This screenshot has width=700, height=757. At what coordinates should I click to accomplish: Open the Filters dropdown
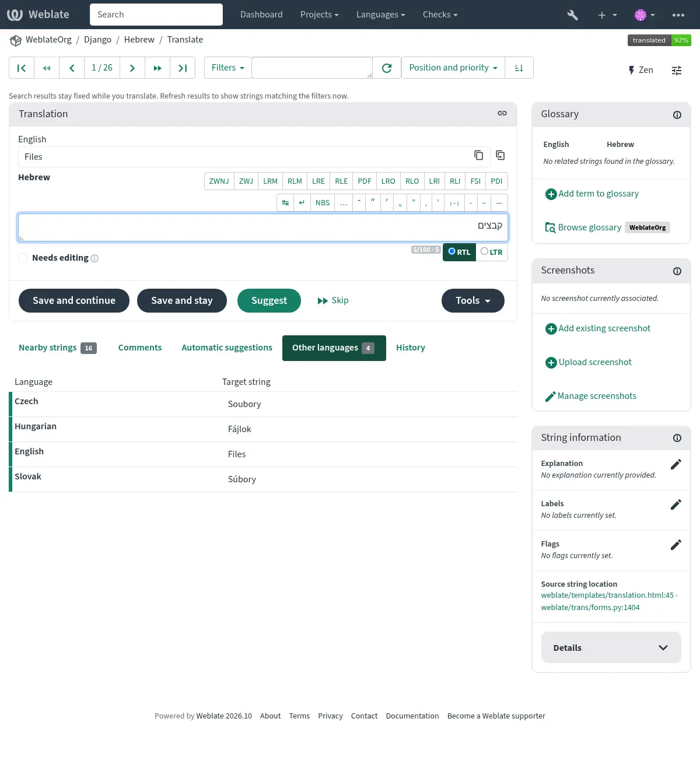(x=228, y=68)
